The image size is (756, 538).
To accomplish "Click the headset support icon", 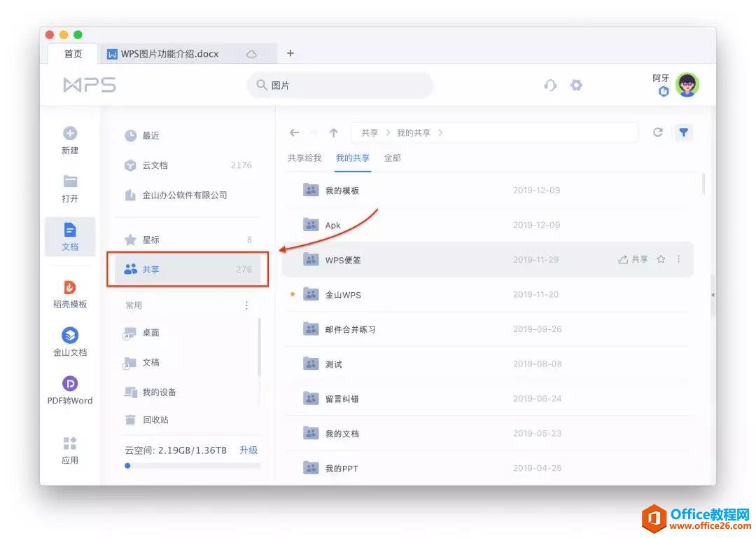I will pyautogui.click(x=550, y=85).
